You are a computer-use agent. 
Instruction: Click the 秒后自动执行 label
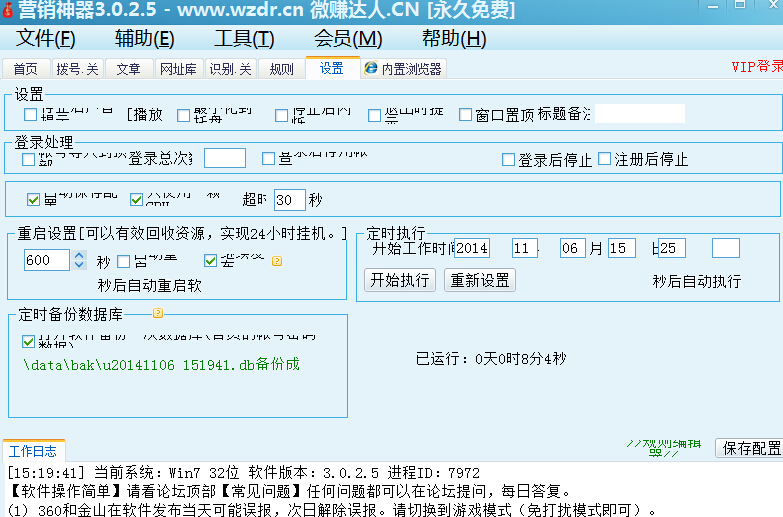[x=697, y=281]
